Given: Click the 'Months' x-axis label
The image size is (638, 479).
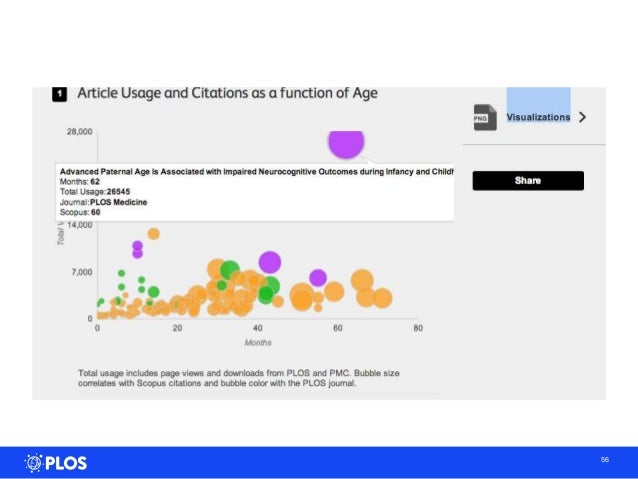Looking at the screenshot, I should click(258, 342).
